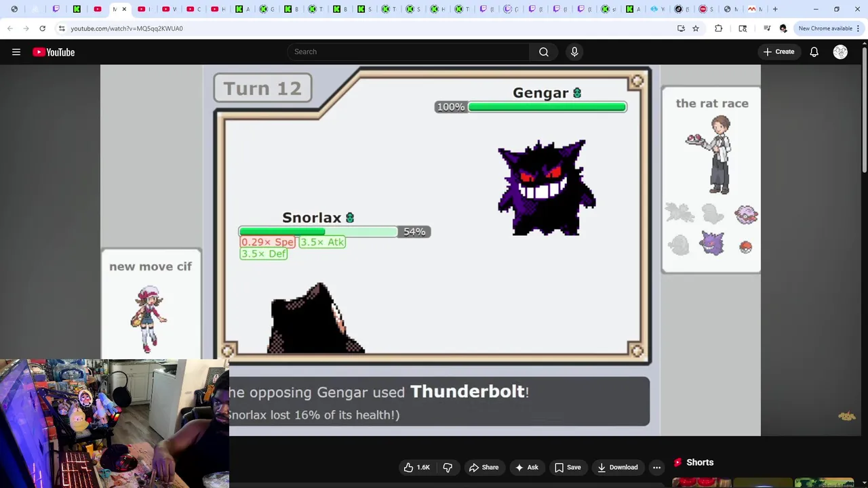Open a new browser tab
This screenshot has width=868, height=488.
(775, 9)
